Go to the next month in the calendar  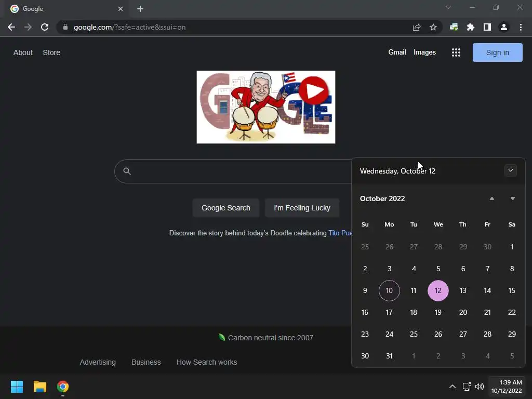[513, 198]
